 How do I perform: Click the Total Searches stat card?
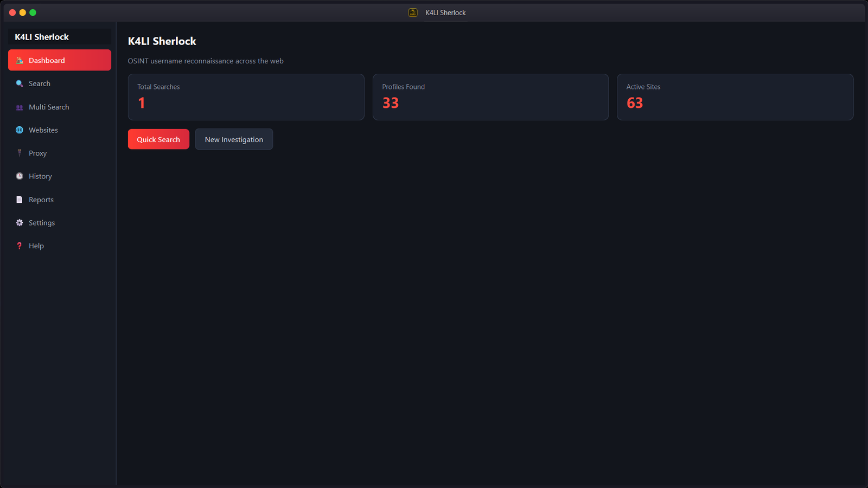point(246,97)
